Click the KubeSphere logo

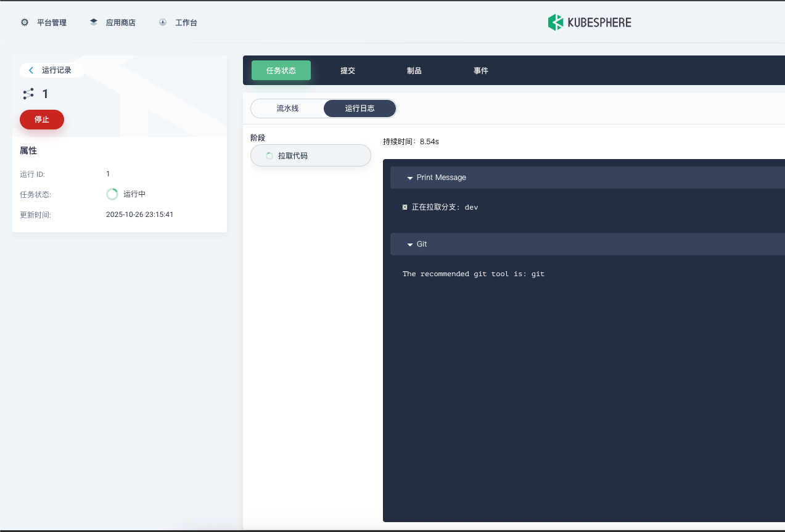590,23
